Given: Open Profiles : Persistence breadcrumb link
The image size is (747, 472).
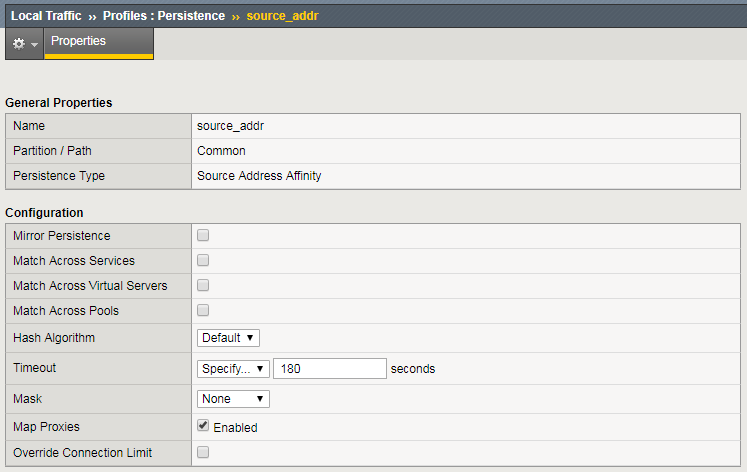Looking at the screenshot, I should point(164,16).
